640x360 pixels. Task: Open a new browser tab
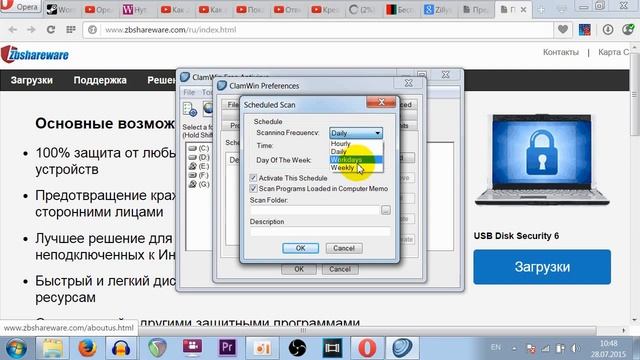[x=541, y=10]
